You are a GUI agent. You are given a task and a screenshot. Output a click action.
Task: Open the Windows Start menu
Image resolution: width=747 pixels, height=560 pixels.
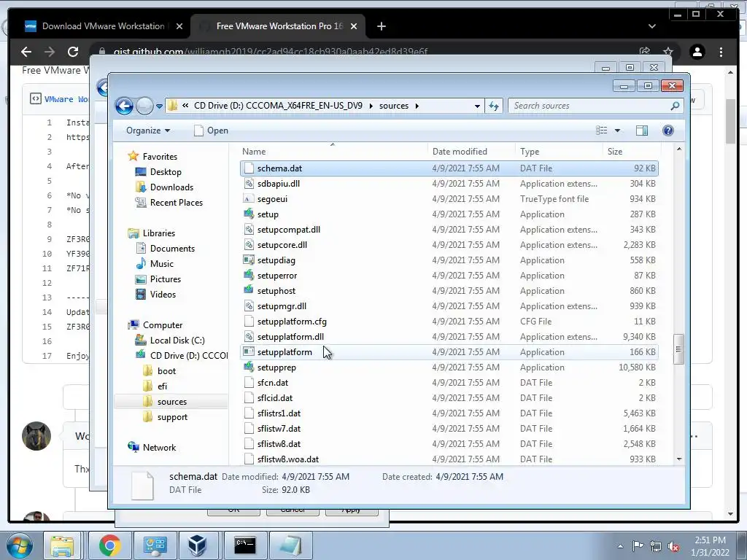[x=20, y=545]
